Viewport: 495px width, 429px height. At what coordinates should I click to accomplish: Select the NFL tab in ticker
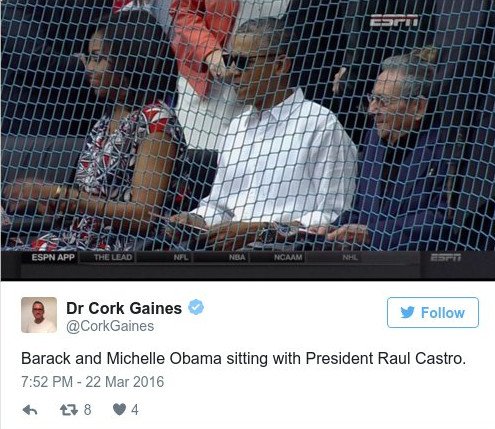click(181, 257)
